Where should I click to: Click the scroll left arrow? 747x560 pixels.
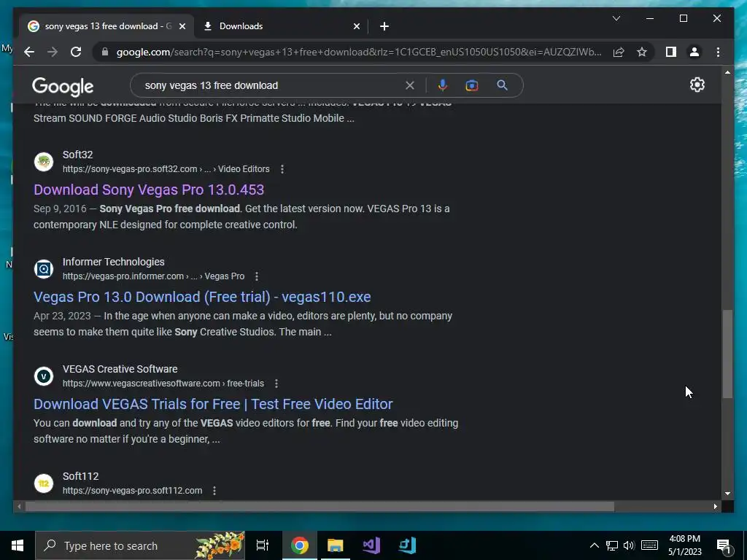(18, 507)
